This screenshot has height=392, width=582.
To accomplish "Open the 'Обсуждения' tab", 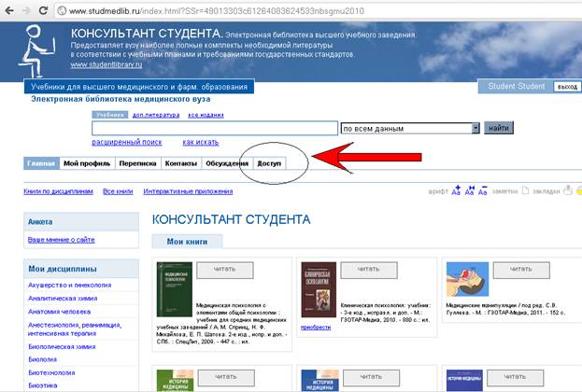I will point(227,163).
